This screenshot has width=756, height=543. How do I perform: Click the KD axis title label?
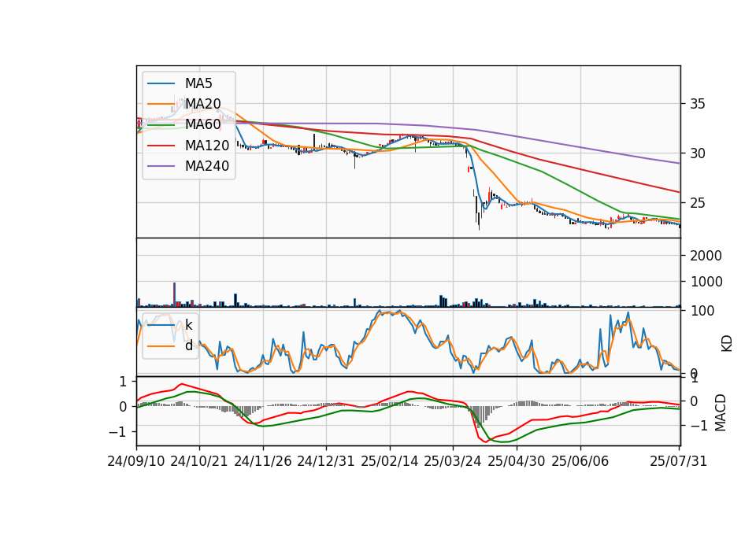[727, 343]
